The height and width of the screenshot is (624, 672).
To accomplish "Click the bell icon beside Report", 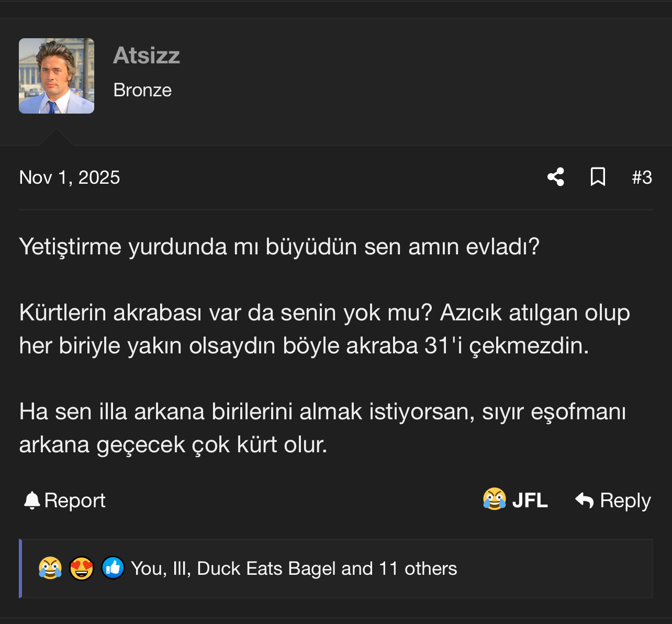I will tap(32, 500).
